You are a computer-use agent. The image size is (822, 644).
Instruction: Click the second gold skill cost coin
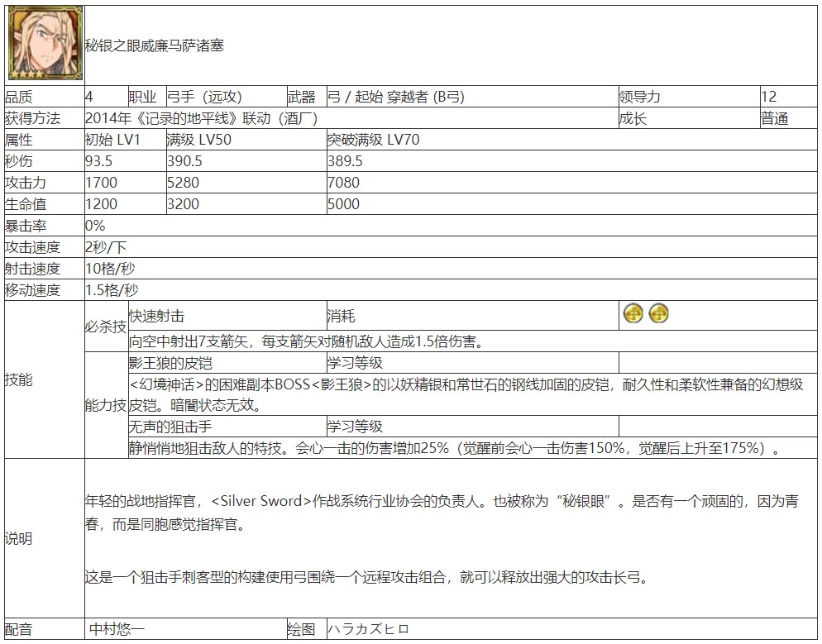tap(658, 314)
